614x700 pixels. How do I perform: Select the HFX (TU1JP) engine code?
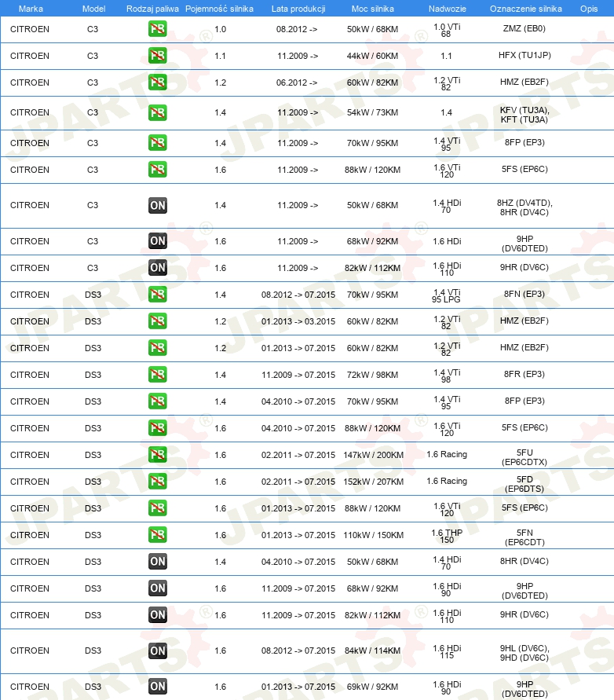coord(524,55)
